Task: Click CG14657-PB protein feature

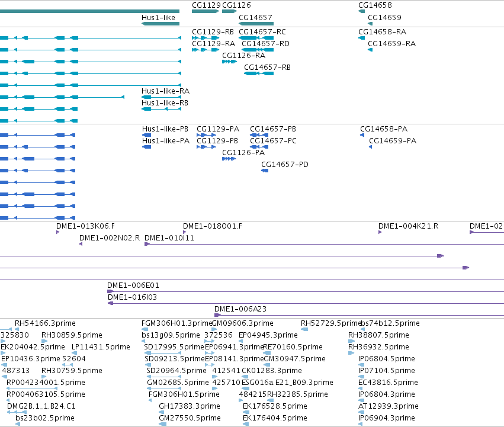Action: [259, 135]
